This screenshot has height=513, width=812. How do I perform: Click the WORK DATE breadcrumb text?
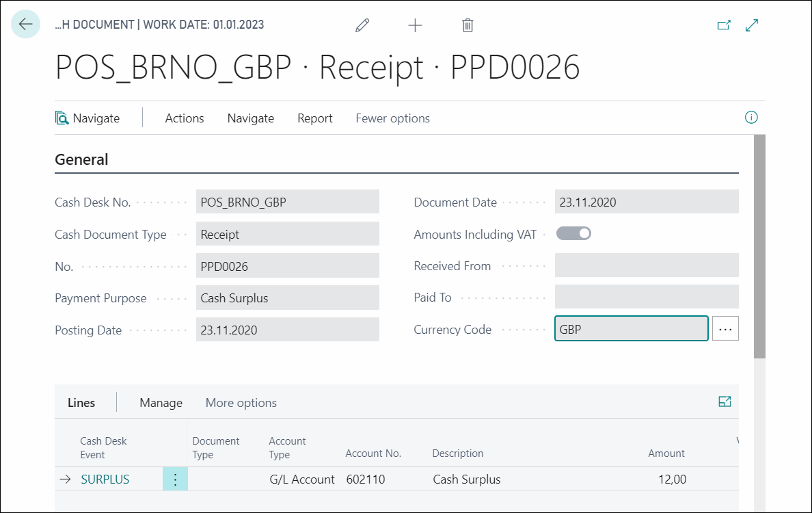(x=204, y=25)
